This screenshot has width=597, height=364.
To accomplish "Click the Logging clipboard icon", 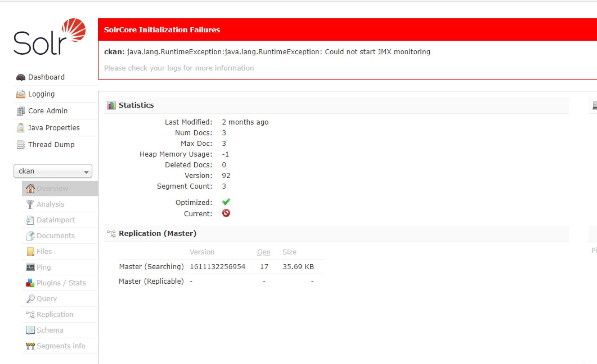I will pos(21,94).
